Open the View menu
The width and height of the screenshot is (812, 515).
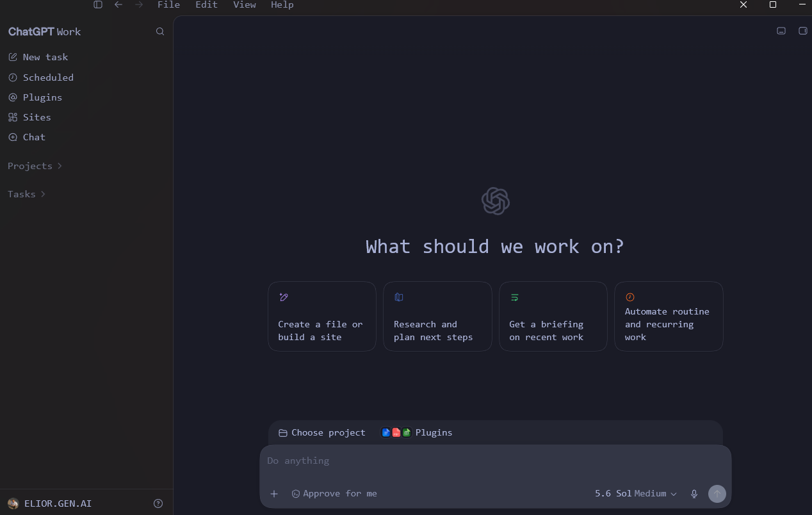(244, 4)
